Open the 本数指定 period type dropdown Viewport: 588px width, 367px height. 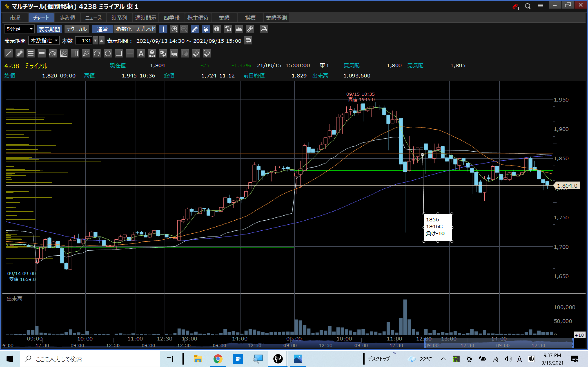click(x=44, y=41)
